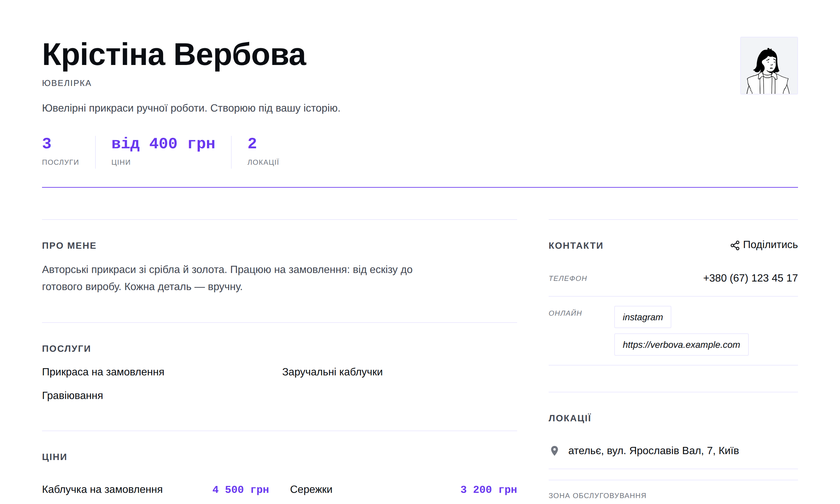Click the ЦІНИ label in the stats row
840x504 pixels.
(121, 162)
